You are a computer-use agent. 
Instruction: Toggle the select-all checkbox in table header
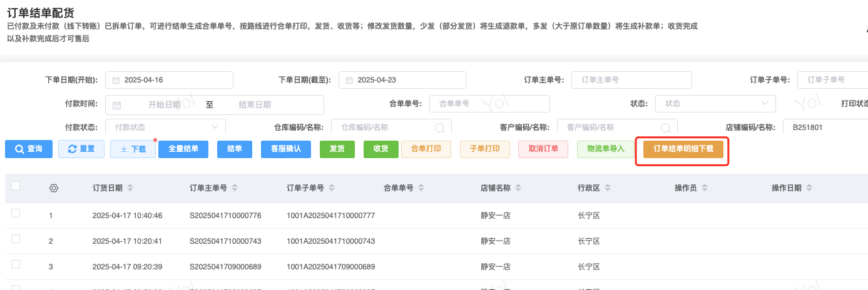click(16, 186)
